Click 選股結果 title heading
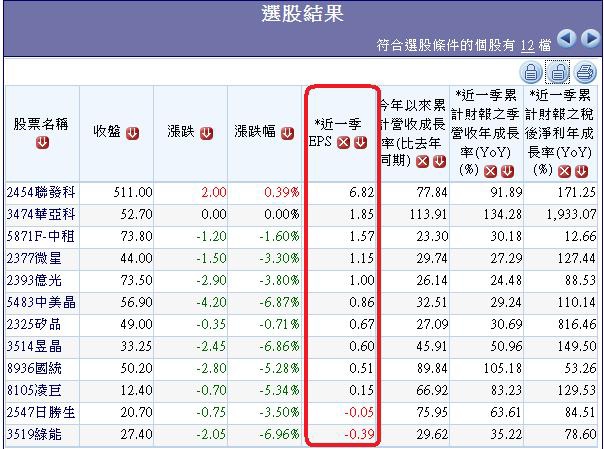Screen dimensions: 604x449 click(x=302, y=14)
